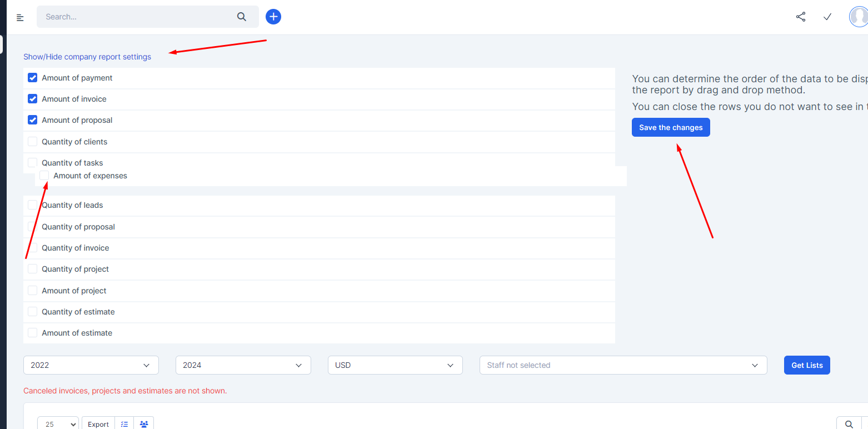Collapse the sidebar with the menu icon
This screenshot has height=429, width=868.
tap(20, 18)
